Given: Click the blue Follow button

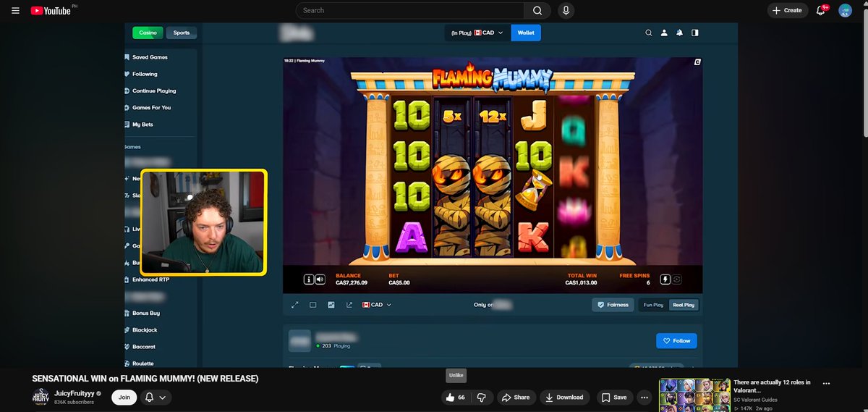Looking at the screenshot, I should [677, 340].
